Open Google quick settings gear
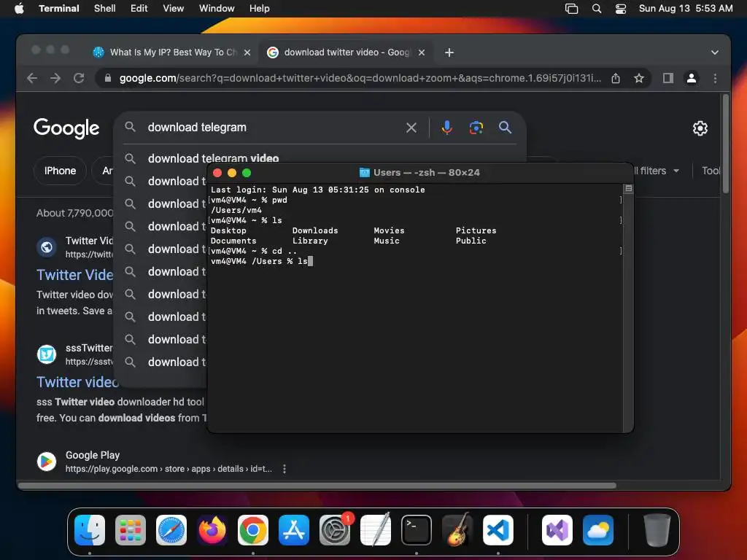747x560 pixels. click(700, 128)
